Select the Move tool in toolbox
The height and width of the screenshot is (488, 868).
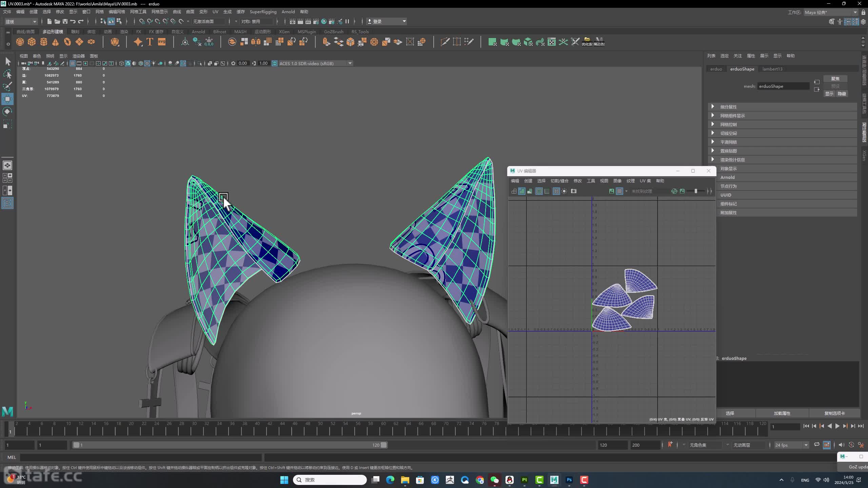(7, 99)
